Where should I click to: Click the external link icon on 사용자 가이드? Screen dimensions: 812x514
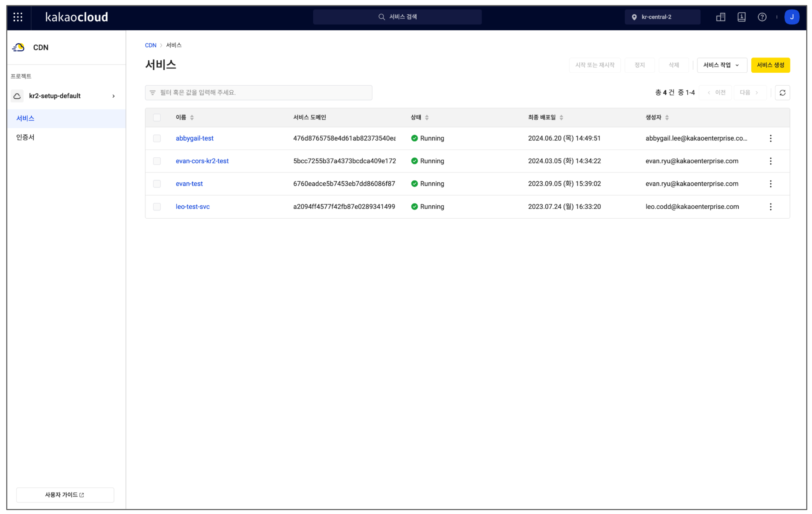tap(82, 495)
